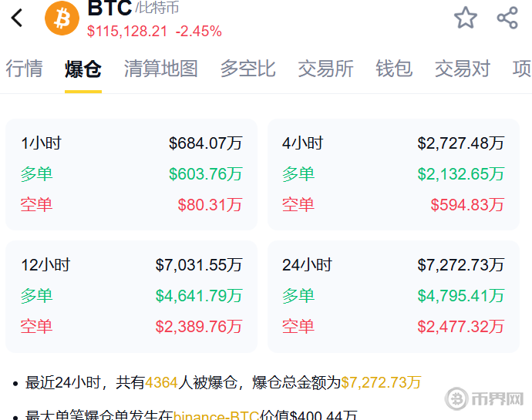Favorite BTC with the star icon

tap(466, 18)
